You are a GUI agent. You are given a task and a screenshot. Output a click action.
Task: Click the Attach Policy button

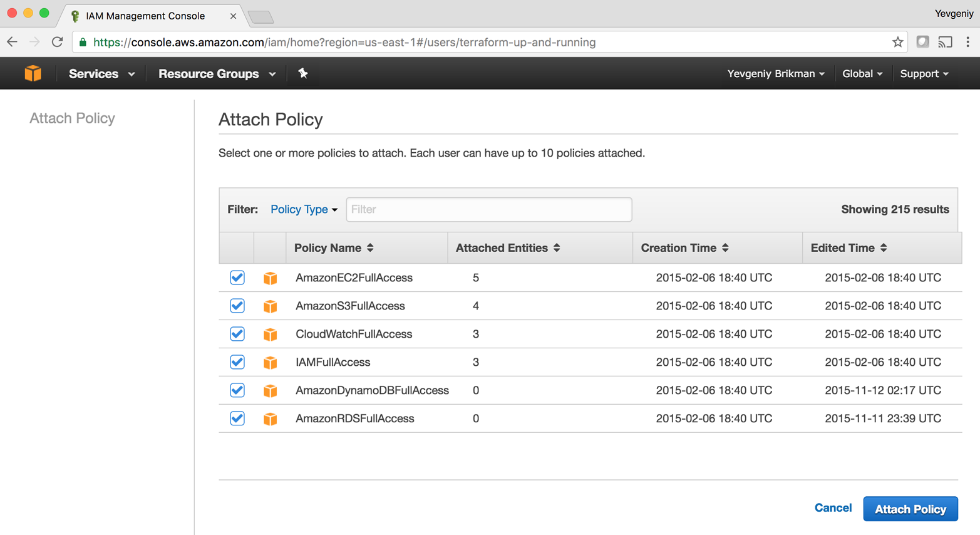click(910, 508)
